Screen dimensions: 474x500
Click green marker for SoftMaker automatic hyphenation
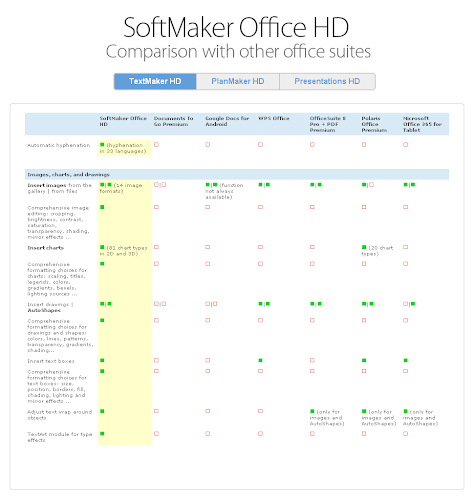click(102, 145)
